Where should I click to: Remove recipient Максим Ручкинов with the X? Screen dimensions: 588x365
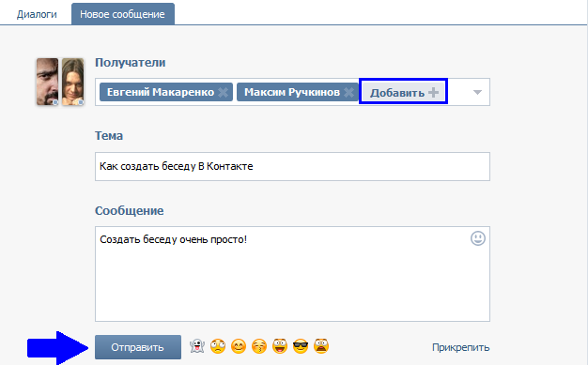348,92
